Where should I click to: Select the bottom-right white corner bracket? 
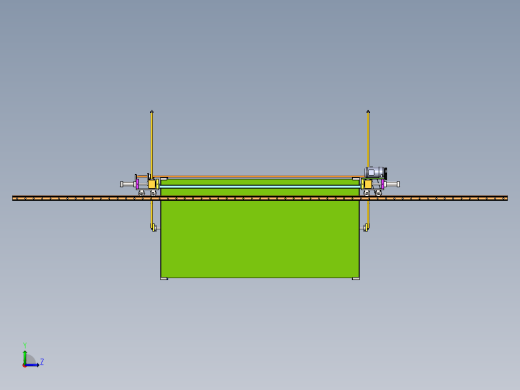coord(356,278)
